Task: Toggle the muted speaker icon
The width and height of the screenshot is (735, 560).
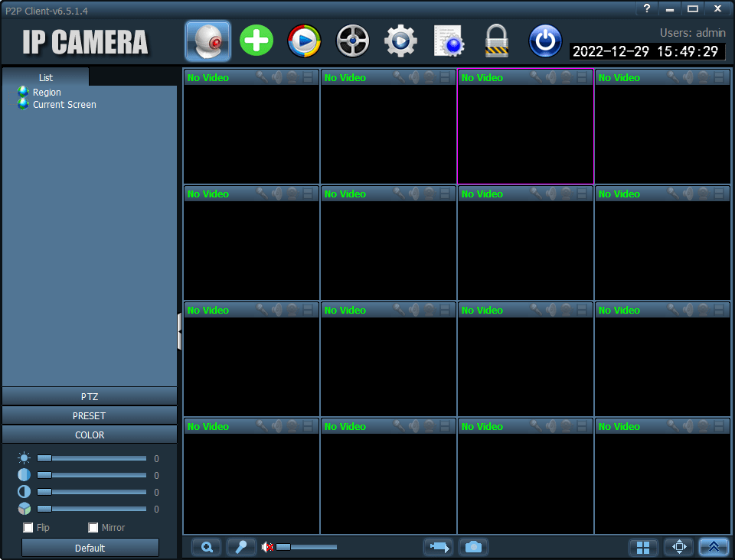Action: click(x=267, y=547)
